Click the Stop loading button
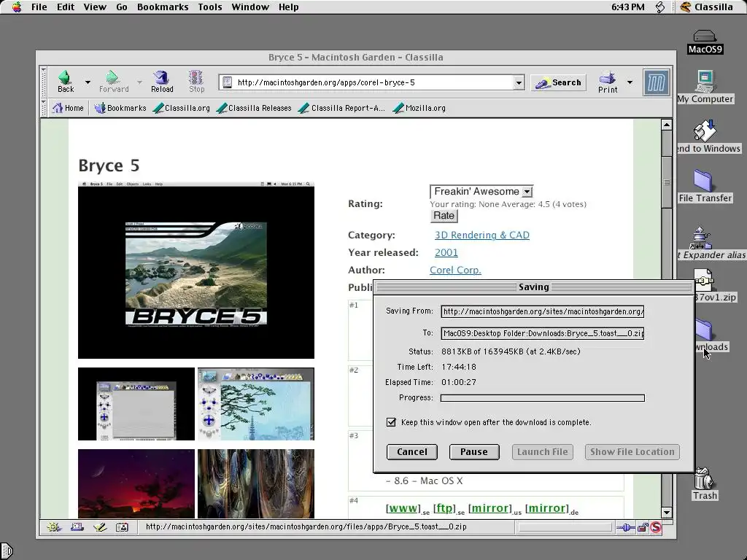Viewport: 747px width, 560px height. click(x=196, y=82)
